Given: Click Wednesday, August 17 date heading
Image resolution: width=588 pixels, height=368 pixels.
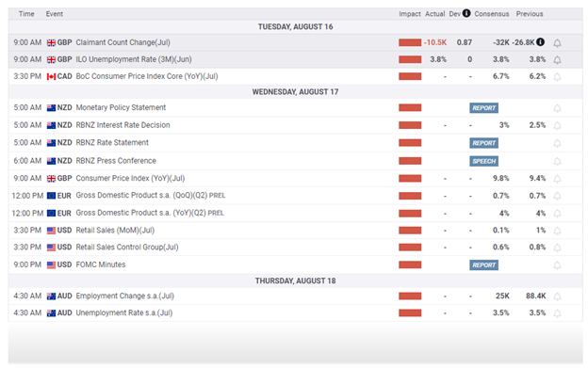Looking at the screenshot, I should 295,91.
